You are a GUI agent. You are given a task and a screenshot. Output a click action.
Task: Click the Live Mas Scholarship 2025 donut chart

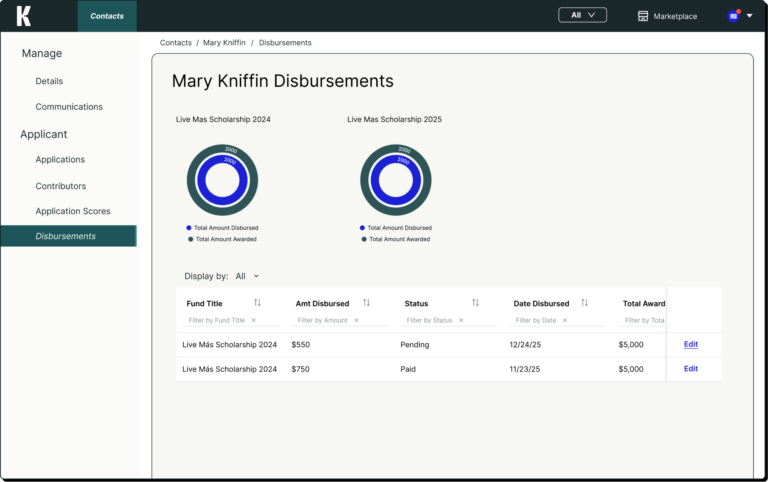coord(396,180)
